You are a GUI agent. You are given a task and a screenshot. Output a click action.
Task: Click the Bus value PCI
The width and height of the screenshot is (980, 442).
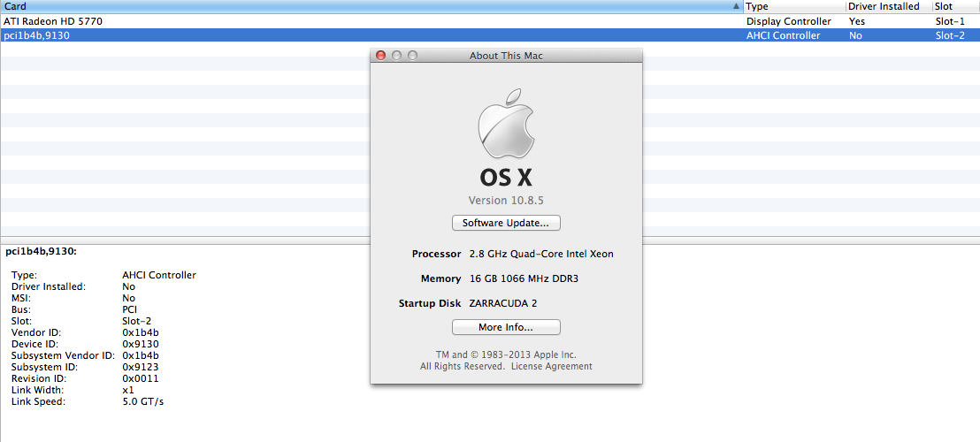[x=130, y=309]
